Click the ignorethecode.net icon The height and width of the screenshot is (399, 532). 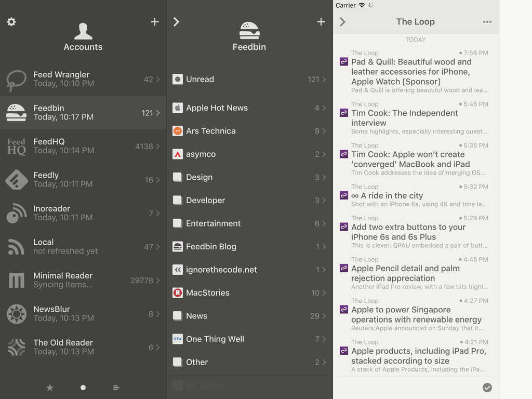click(178, 270)
